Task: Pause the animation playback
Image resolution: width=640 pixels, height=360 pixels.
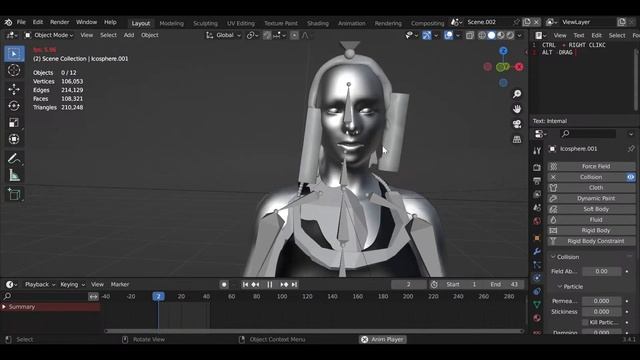Action: [x=269, y=284]
